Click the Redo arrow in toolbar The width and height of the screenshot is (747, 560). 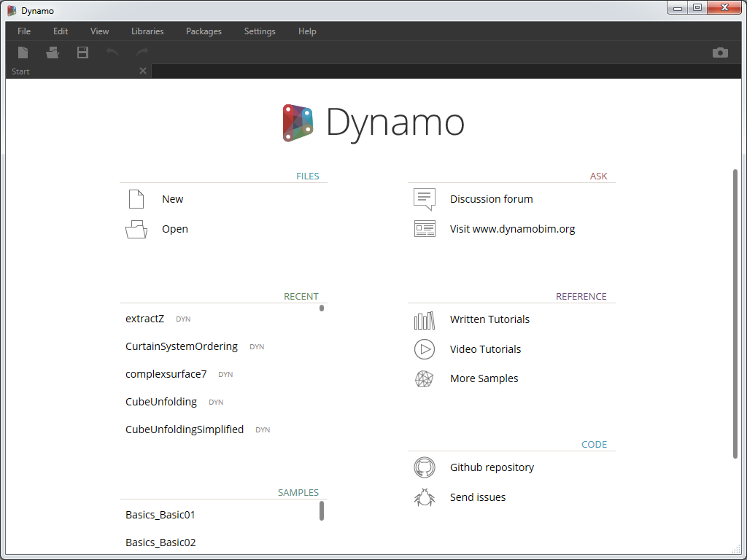pyautogui.click(x=142, y=52)
